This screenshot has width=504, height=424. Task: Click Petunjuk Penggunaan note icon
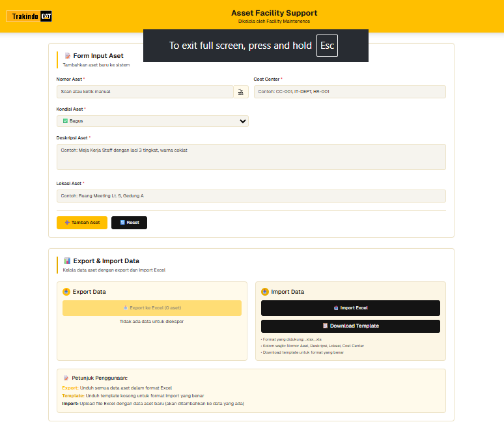(x=66, y=378)
